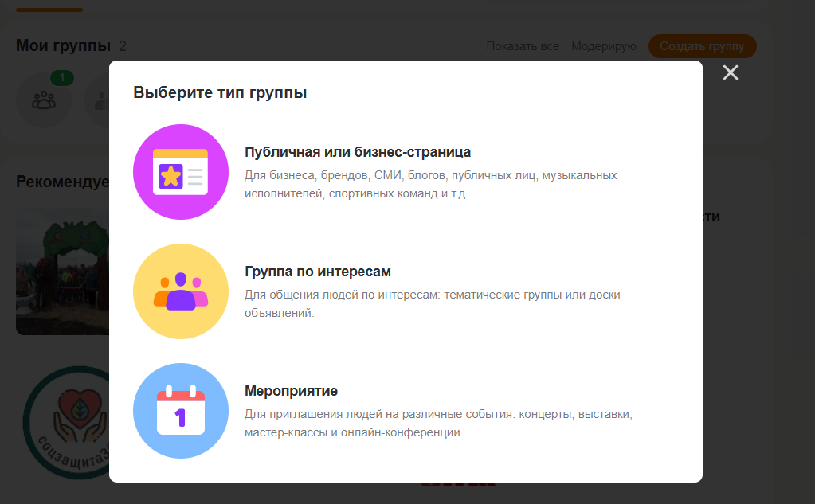Image resolution: width=815 pixels, height=504 pixels.
Task: Click 'Показать все' link
Action: (x=523, y=46)
